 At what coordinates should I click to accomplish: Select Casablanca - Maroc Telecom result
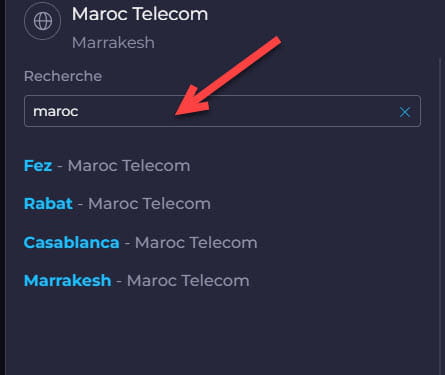coord(141,242)
